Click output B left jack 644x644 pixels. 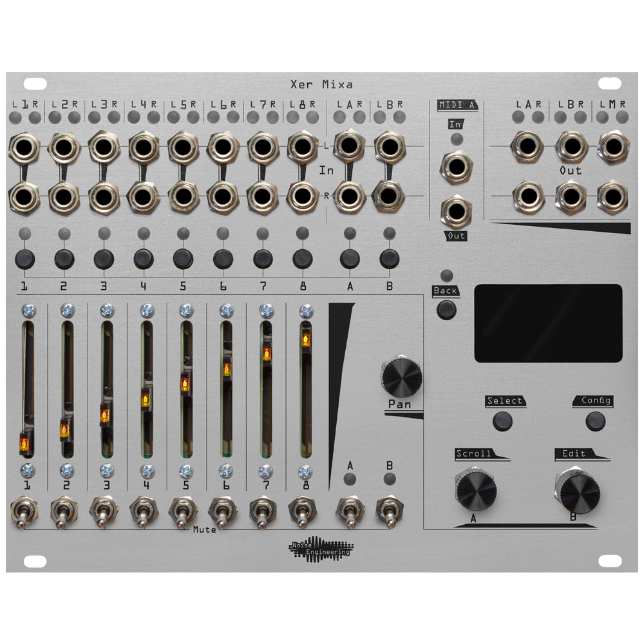click(571, 147)
